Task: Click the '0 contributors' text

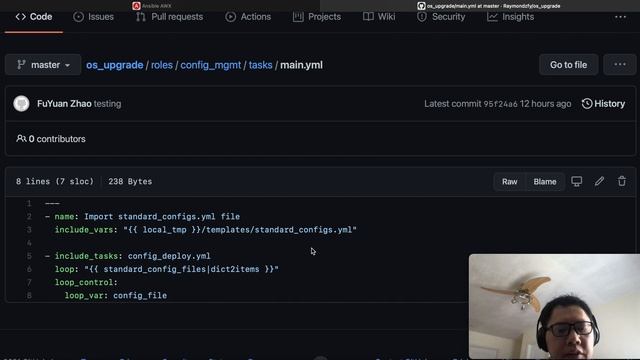Action: coord(57,139)
